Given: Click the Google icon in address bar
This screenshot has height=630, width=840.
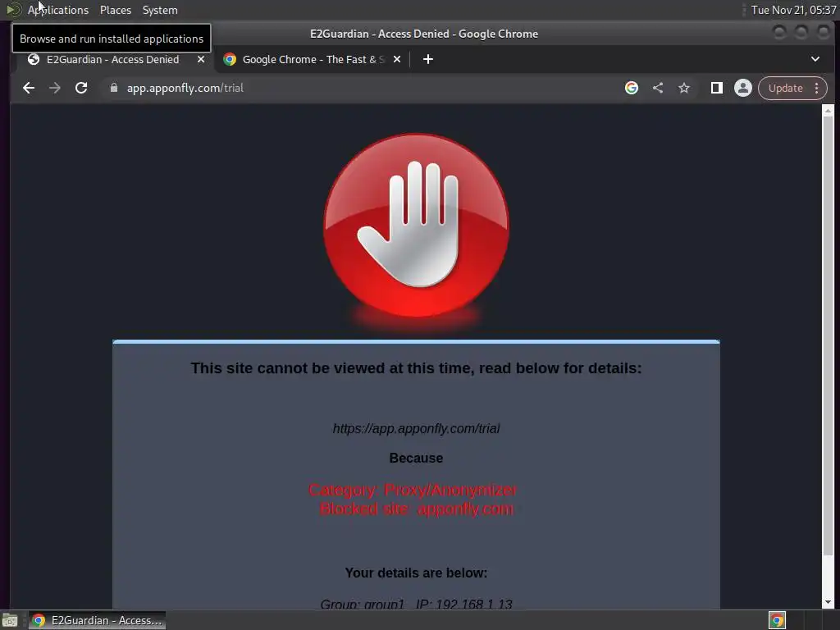Looking at the screenshot, I should pyautogui.click(x=632, y=88).
